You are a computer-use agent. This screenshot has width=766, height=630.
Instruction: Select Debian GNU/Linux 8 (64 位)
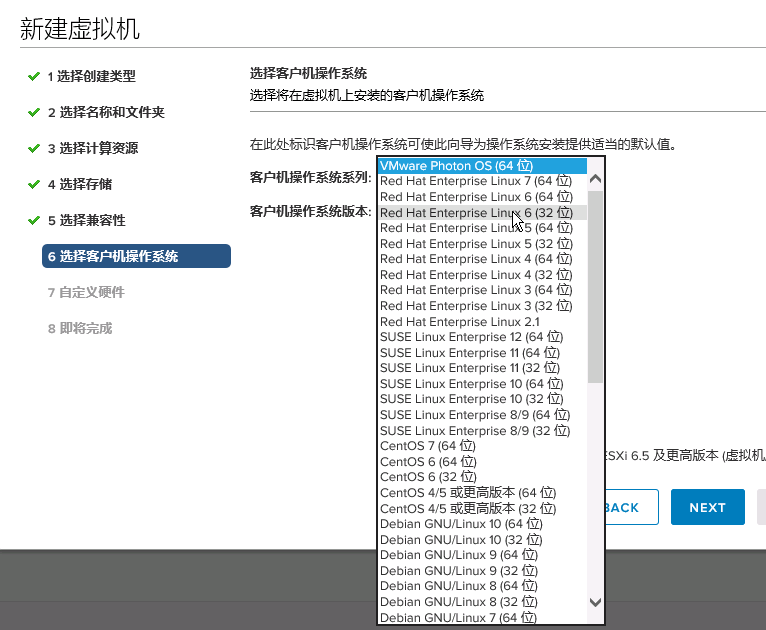[483, 586]
